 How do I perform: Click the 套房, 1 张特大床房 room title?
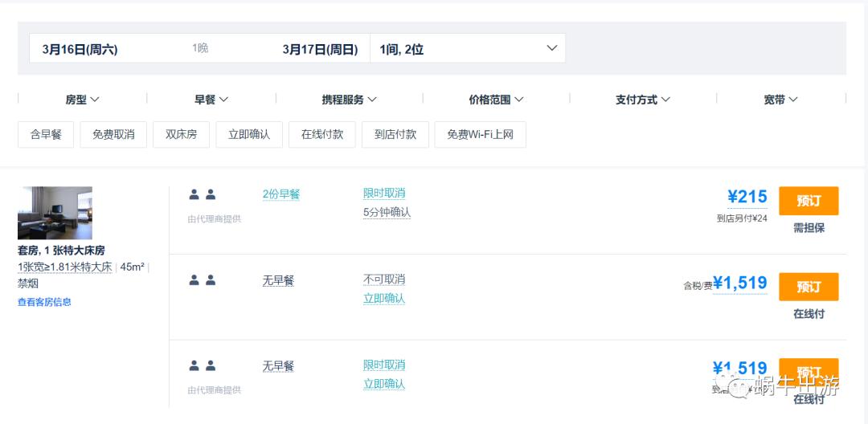(x=61, y=251)
